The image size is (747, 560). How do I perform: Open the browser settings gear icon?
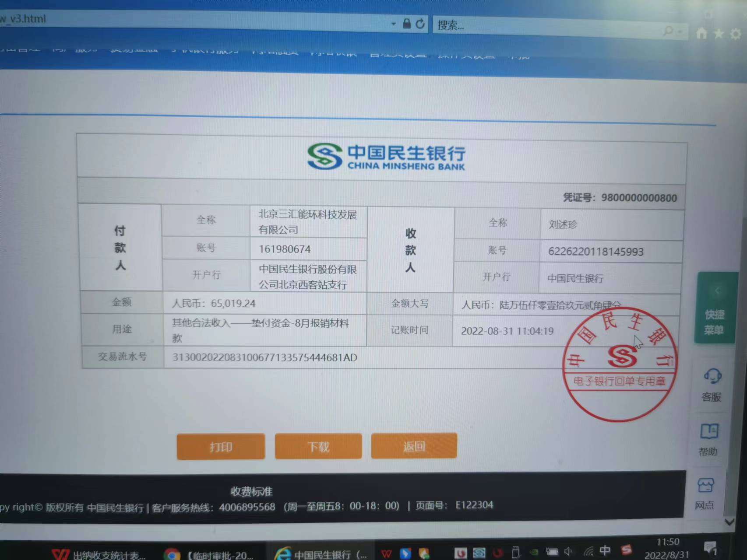tap(736, 34)
